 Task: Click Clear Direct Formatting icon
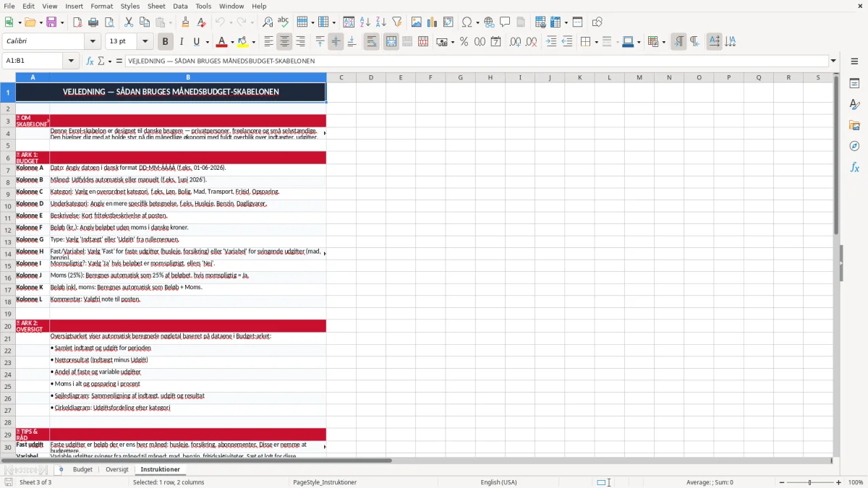(201, 22)
